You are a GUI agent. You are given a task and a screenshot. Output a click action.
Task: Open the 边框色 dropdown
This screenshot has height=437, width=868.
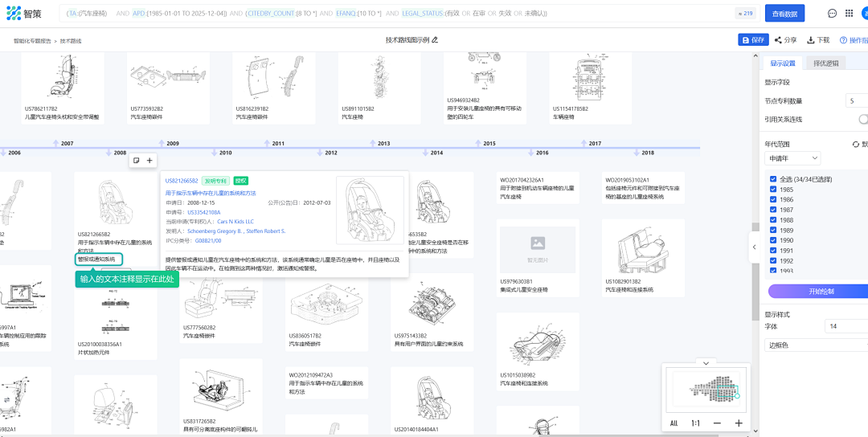(x=816, y=345)
